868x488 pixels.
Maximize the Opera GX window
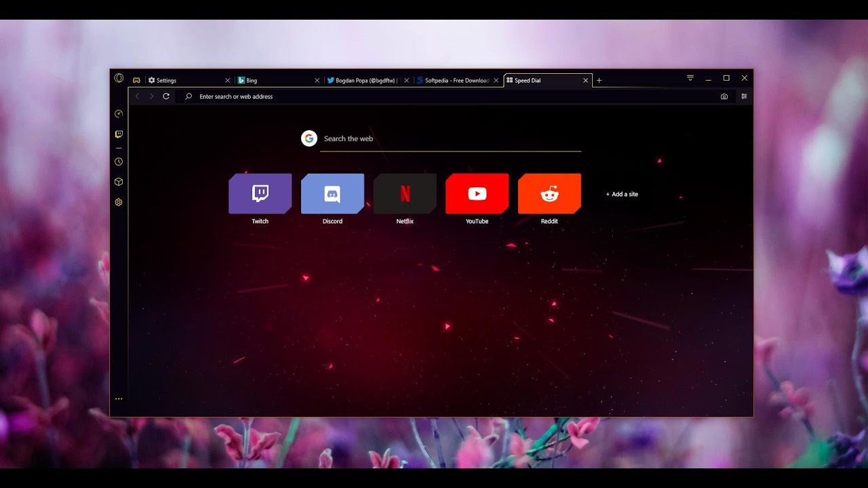pyautogui.click(x=726, y=78)
